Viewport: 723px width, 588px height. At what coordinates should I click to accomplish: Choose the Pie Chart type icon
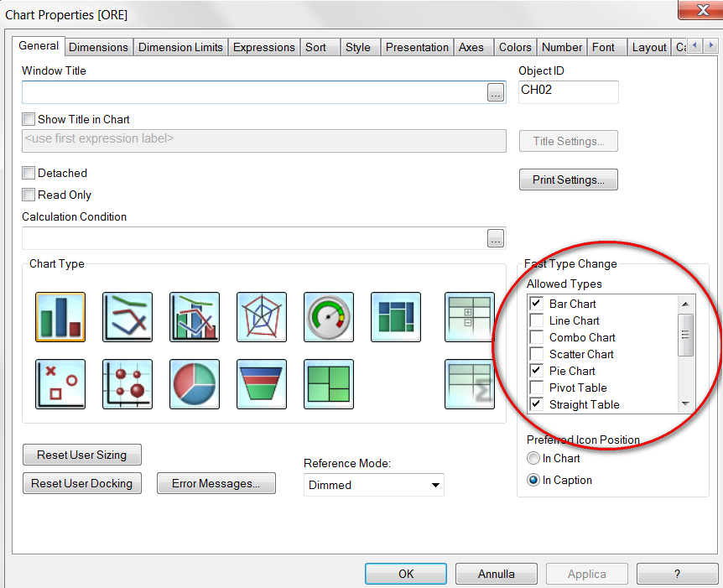195,384
